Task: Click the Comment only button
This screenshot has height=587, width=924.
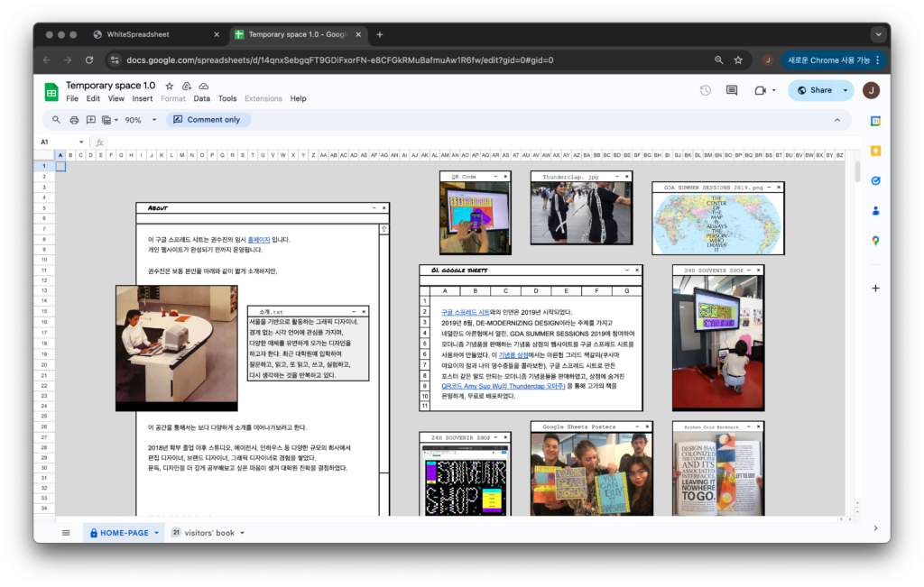Action: click(x=207, y=120)
